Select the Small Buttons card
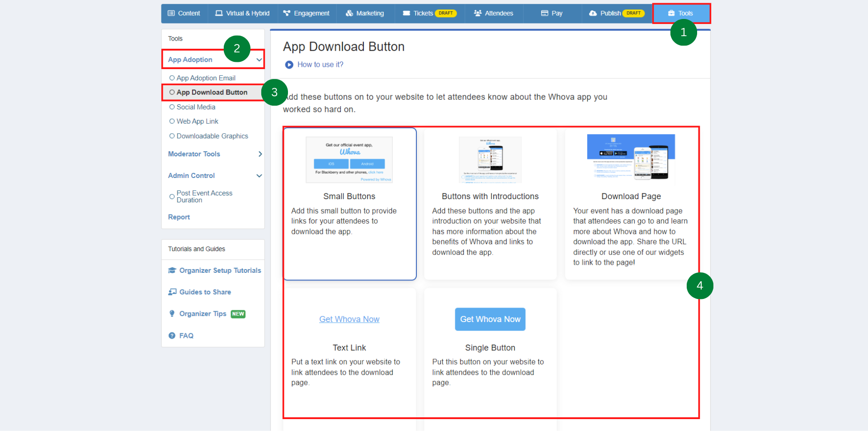This screenshot has width=868, height=434. click(x=349, y=204)
